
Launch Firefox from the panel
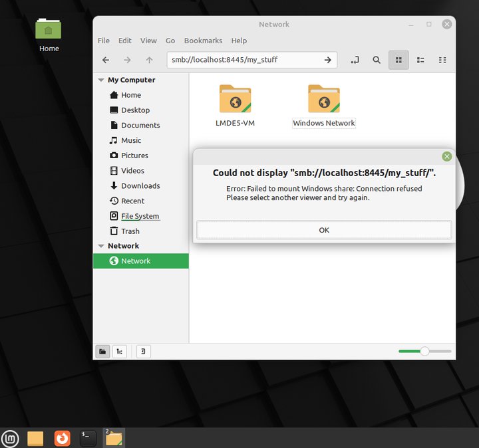[63, 439]
